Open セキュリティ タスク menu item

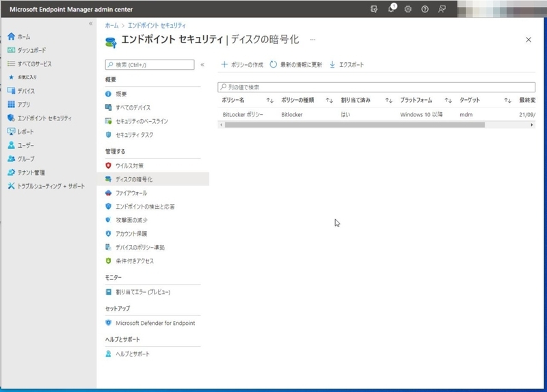134,135
